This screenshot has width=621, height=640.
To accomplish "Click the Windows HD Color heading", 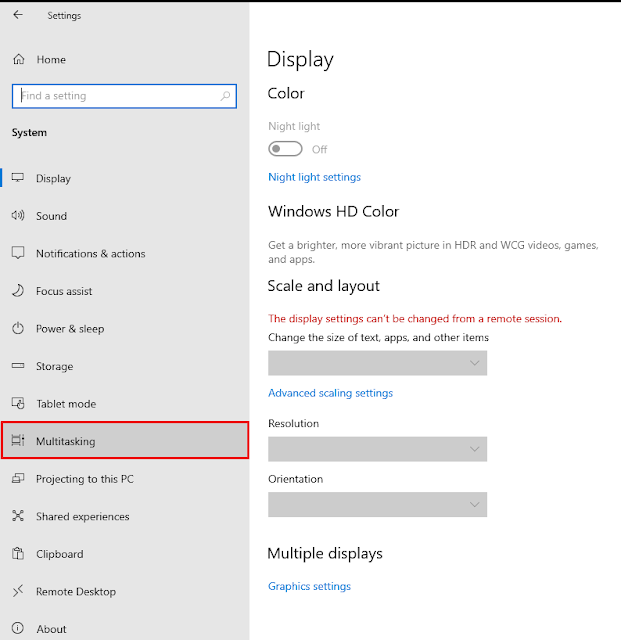I will [333, 211].
